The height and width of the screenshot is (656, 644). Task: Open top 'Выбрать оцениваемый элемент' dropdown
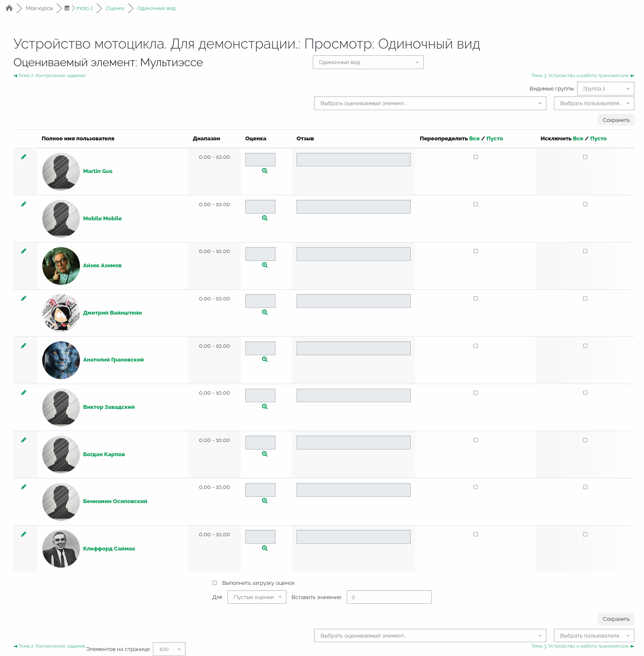430,103
